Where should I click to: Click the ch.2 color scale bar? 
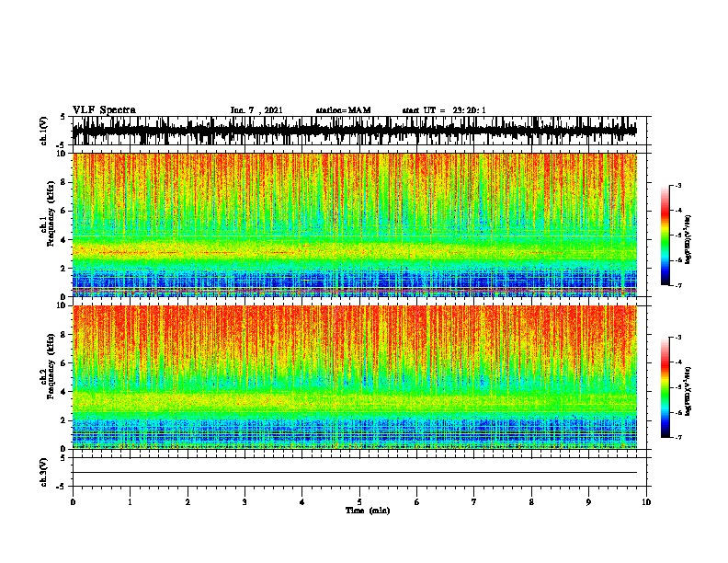pyautogui.click(x=665, y=387)
